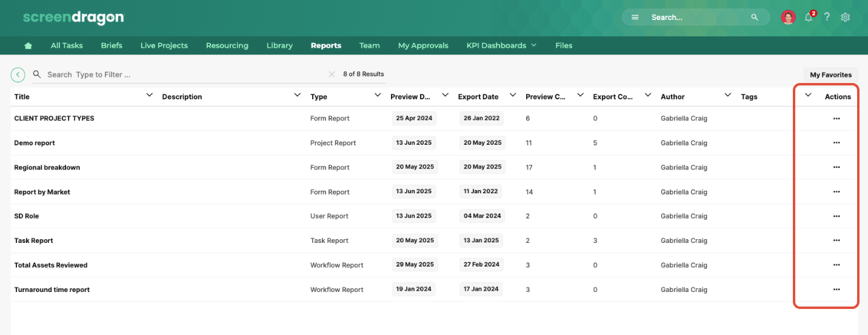Image resolution: width=868 pixels, height=335 pixels.
Task: Expand the Tags column menu
Action: coord(808,95)
